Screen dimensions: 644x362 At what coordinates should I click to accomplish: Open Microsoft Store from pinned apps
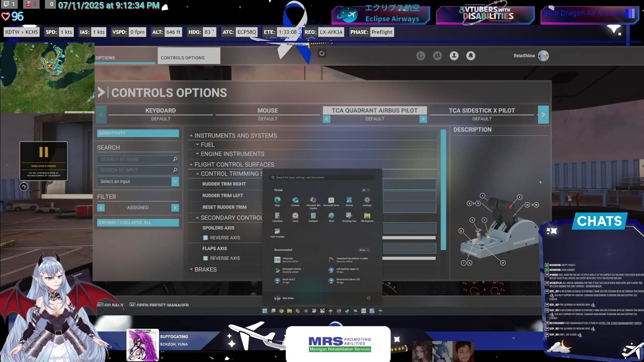(x=331, y=201)
